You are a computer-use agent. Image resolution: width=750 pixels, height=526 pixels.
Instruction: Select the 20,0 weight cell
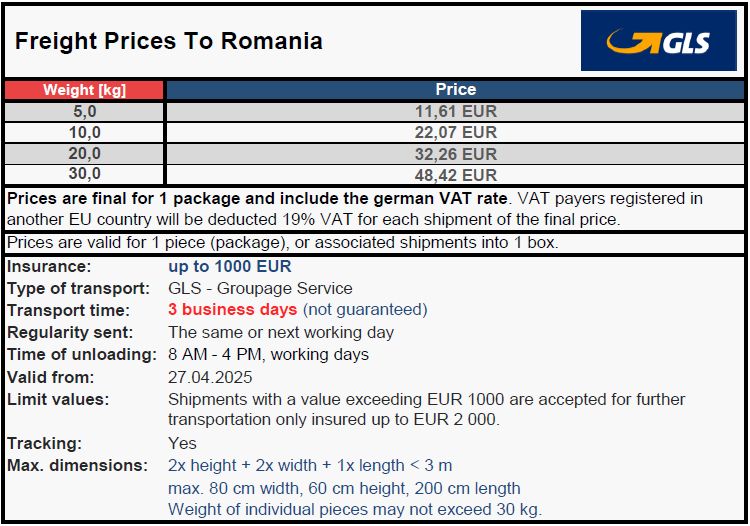pyautogui.click(x=84, y=153)
